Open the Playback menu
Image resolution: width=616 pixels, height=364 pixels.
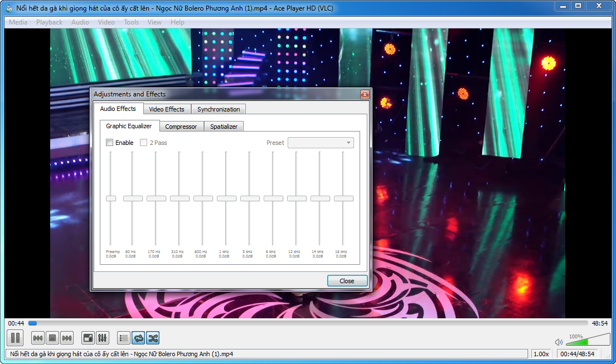pos(50,22)
